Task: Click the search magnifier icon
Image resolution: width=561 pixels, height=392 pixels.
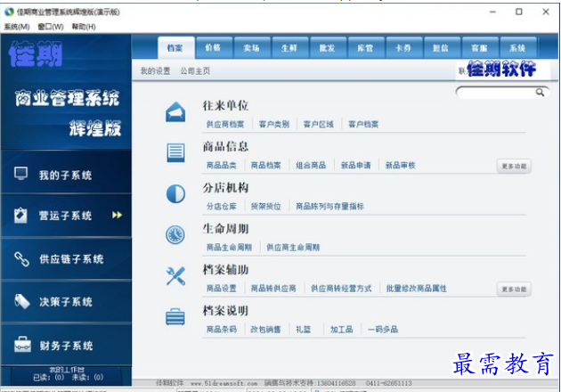Action: coord(540,93)
